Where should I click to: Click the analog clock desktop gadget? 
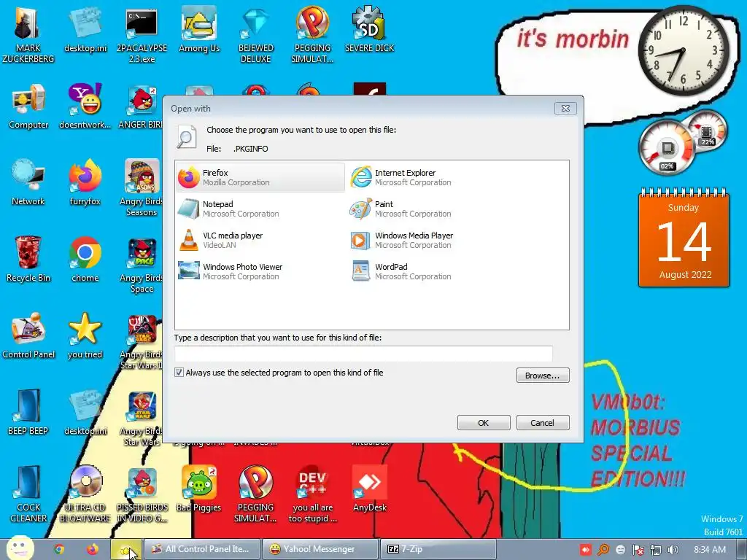pyautogui.click(x=683, y=50)
